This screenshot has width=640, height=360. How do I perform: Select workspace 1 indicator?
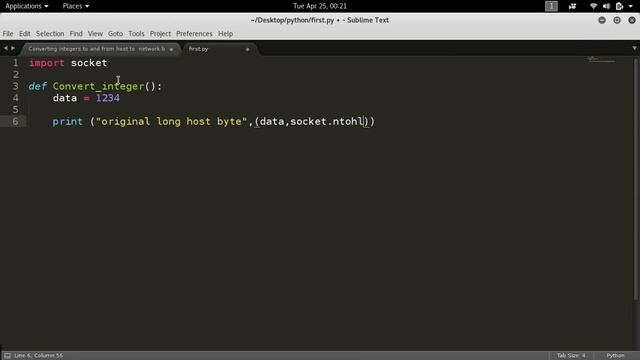point(551,6)
